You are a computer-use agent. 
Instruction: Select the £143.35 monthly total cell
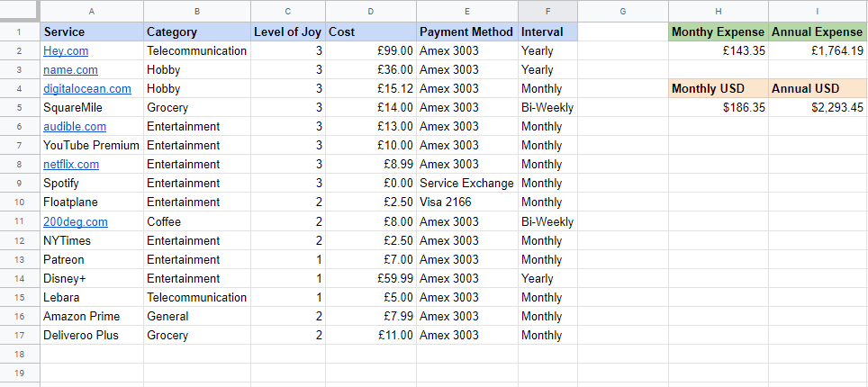coord(718,51)
